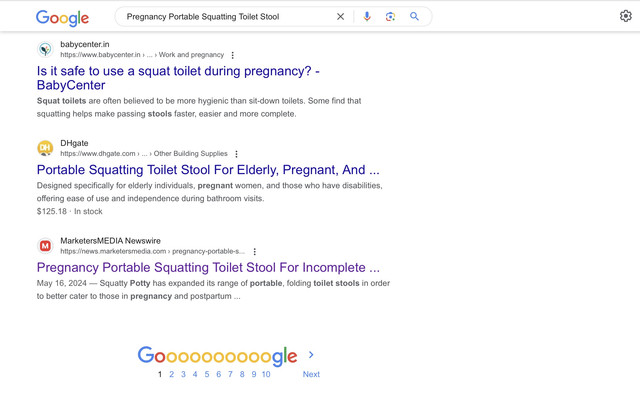The width and height of the screenshot is (640, 405).
Task: Click the MarketersMEDIA Newswire favicon
Action: pyautogui.click(x=45, y=246)
